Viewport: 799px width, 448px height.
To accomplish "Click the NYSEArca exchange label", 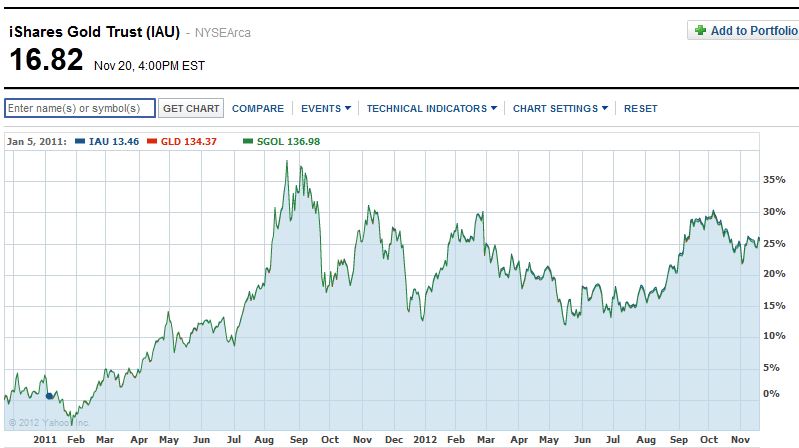I will coord(223,33).
